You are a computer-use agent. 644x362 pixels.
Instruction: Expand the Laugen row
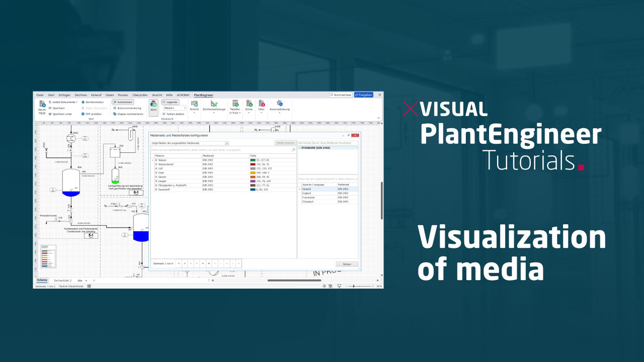(156, 181)
